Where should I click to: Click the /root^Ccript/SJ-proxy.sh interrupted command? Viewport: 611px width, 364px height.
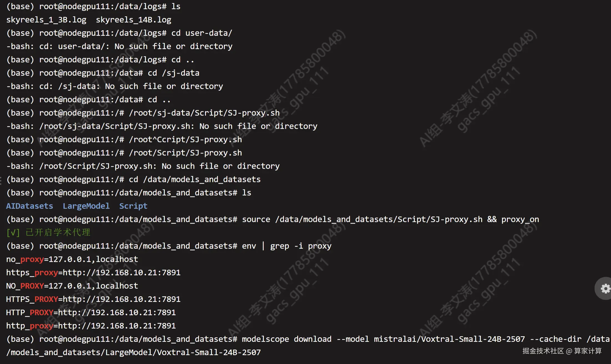(185, 139)
